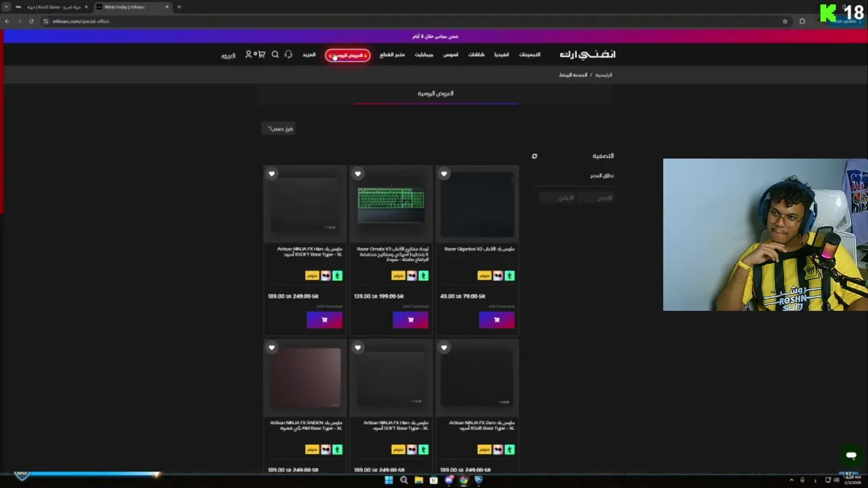
Task: Click yellow متوفر badge under Razer Gigantus V2
Action: click(x=484, y=276)
